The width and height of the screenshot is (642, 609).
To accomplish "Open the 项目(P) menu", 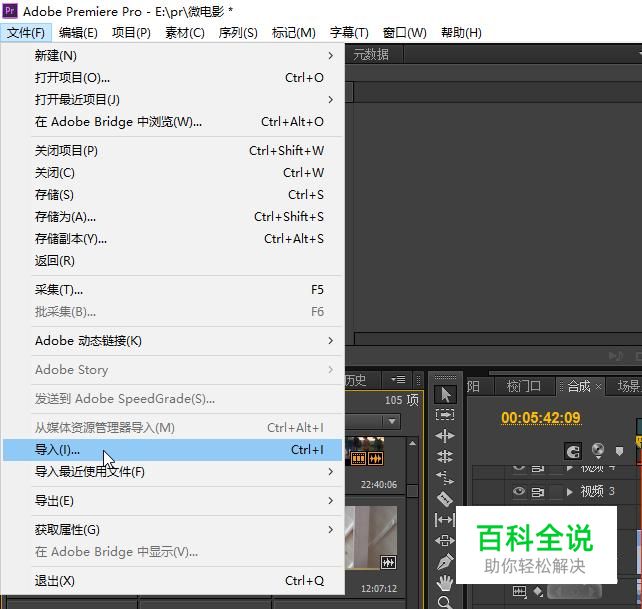I will [131, 33].
